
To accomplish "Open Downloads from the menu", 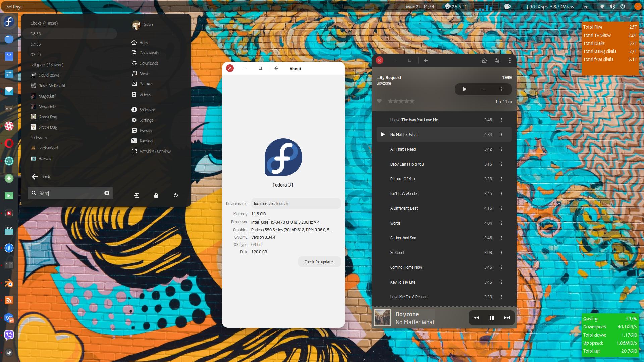I will [x=145, y=63].
